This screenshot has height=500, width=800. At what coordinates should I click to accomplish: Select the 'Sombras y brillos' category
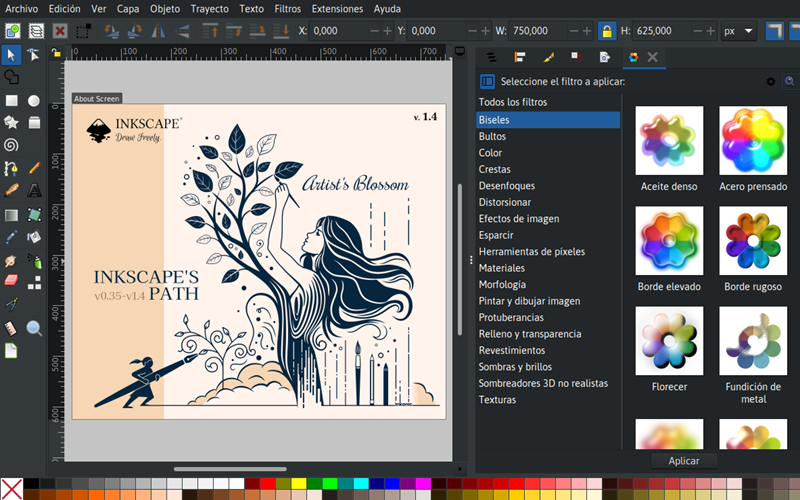click(548, 367)
